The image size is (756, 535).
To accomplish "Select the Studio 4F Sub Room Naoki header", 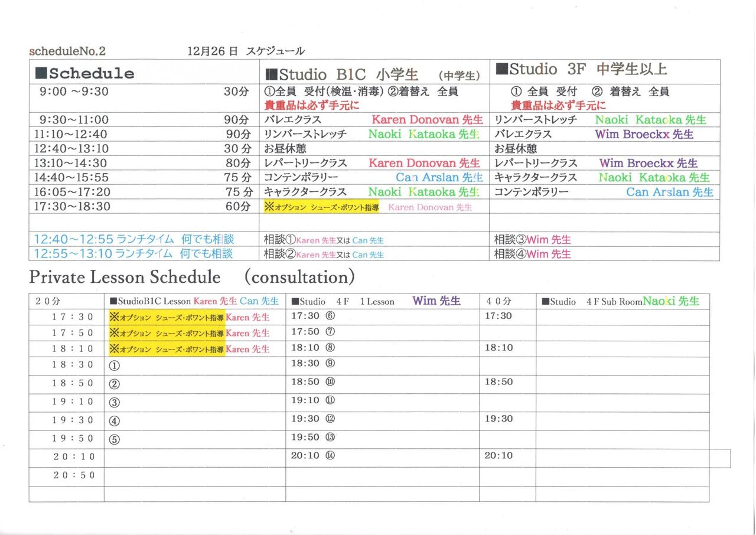I will coord(624,301).
